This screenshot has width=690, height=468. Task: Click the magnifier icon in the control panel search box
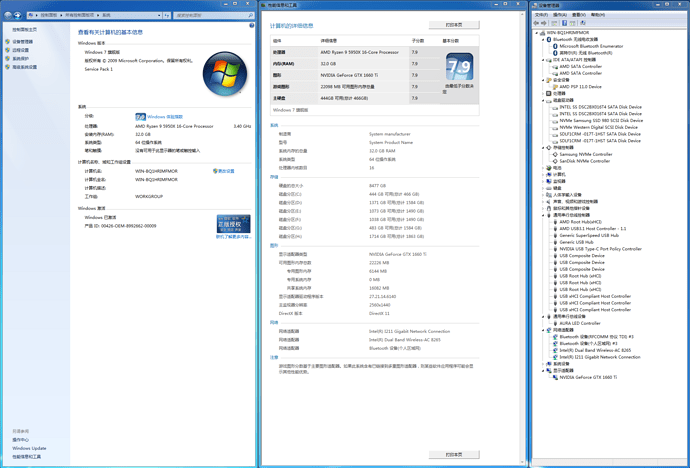coord(251,15)
